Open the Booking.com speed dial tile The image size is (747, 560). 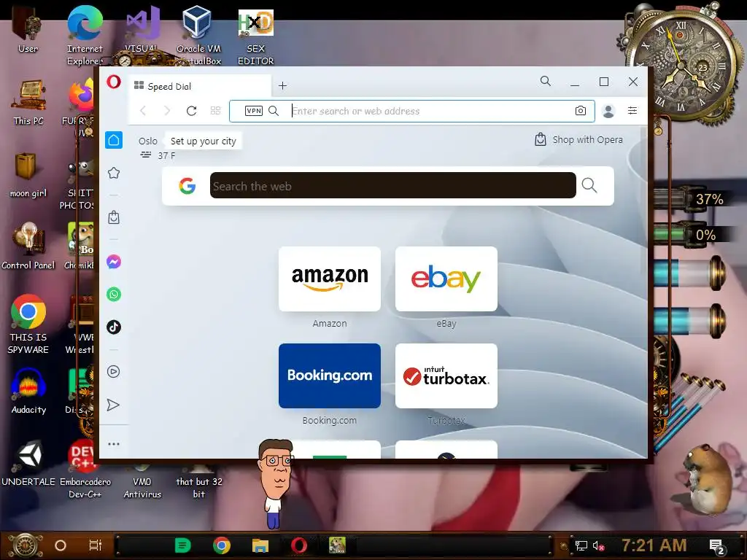(x=330, y=376)
